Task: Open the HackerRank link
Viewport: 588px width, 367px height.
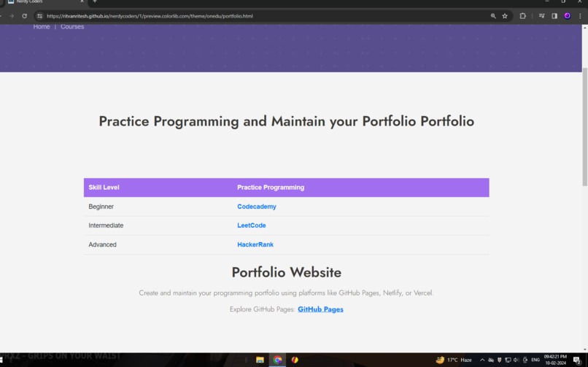Action: (x=255, y=244)
